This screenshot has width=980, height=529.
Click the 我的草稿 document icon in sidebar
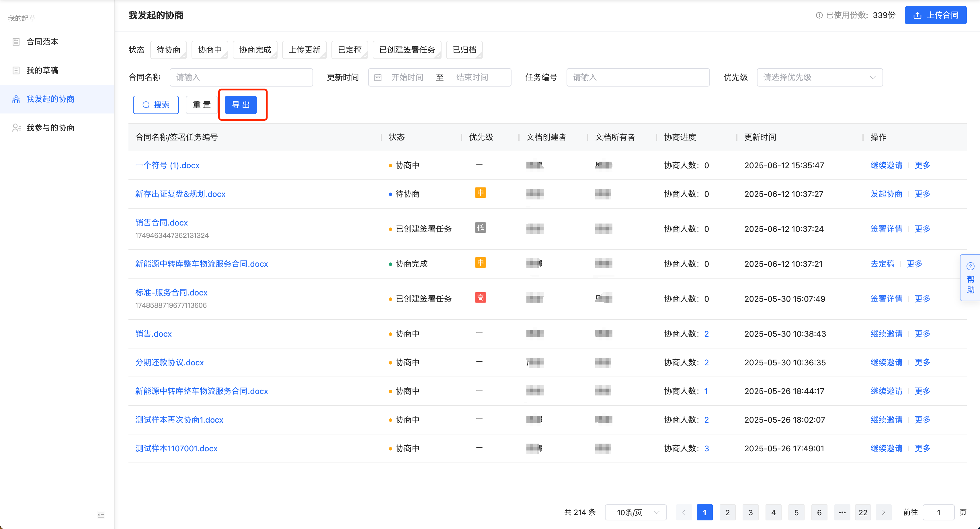[x=16, y=70]
